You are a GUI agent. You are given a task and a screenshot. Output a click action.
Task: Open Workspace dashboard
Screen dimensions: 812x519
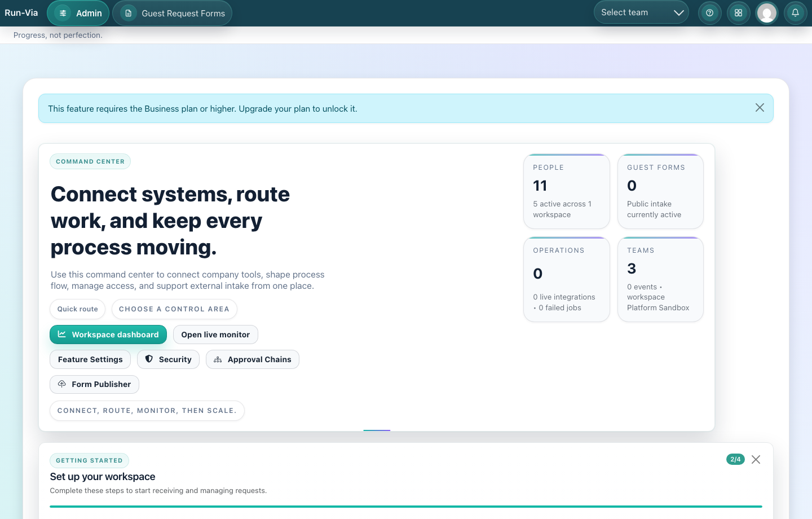tap(108, 335)
